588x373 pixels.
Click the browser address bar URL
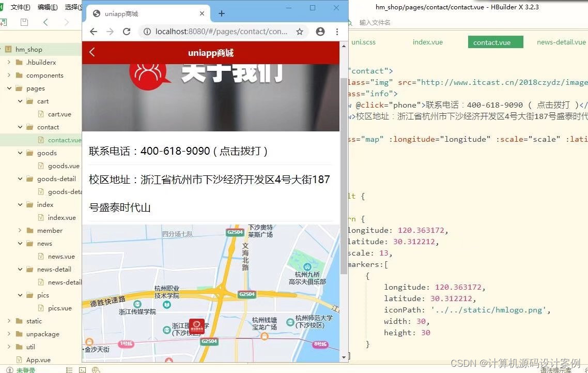[221, 32]
